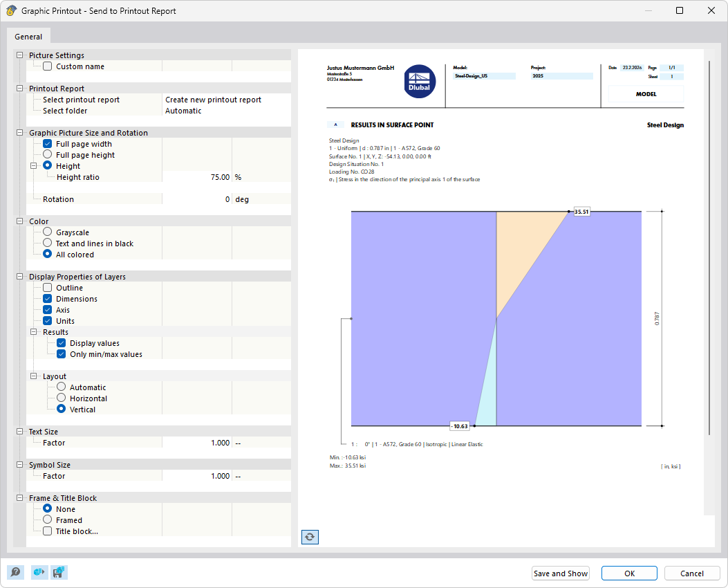
Task: Collapse the Frame & Title Block section
Action: [x=19, y=498]
